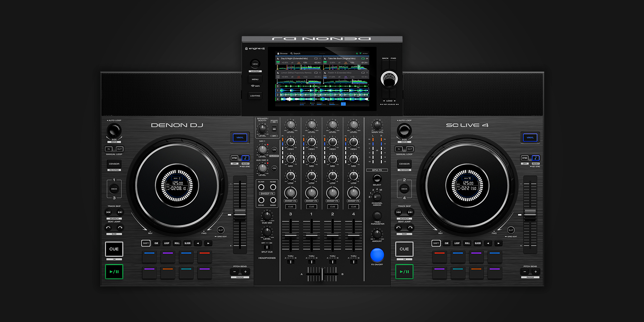This screenshot has width=644, height=322.
Task: Open Browse on the touchscreen
Action: [x=282, y=53]
